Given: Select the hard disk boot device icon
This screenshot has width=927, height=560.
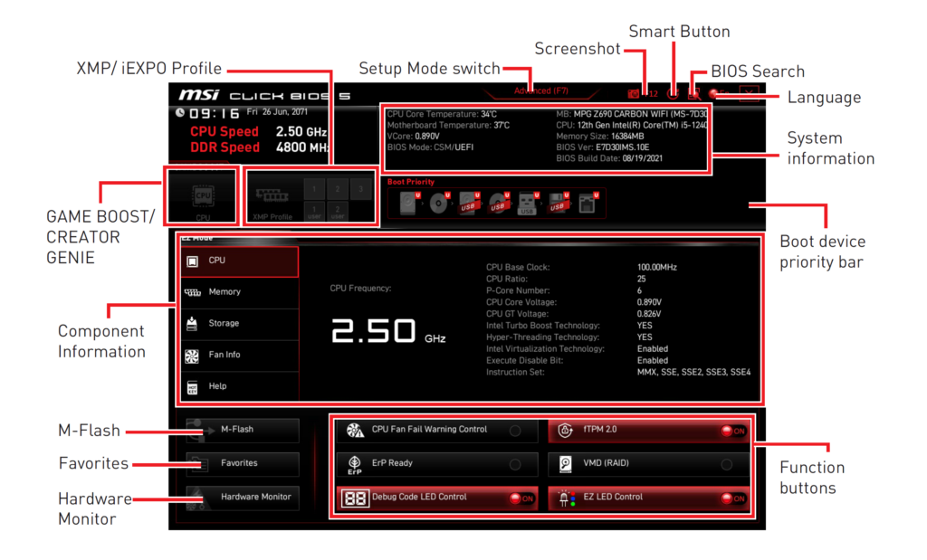Looking at the screenshot, I should pos(408,204).
